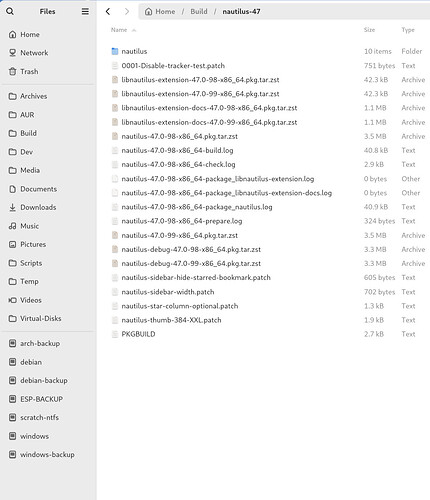Sort by the Size column header
The width and height of the screenshot is (430, 500).
click(x=369, y=30)
